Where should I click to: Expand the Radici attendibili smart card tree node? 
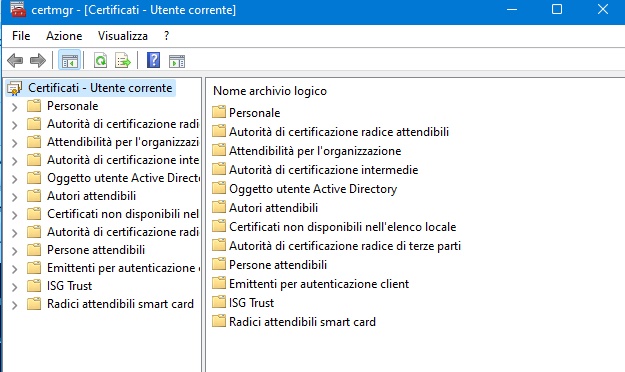point(15,305)
